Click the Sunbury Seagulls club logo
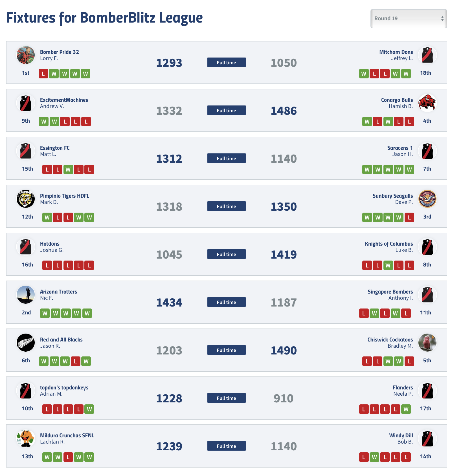This screenshot has height=476, width=452. click(427, 199)
